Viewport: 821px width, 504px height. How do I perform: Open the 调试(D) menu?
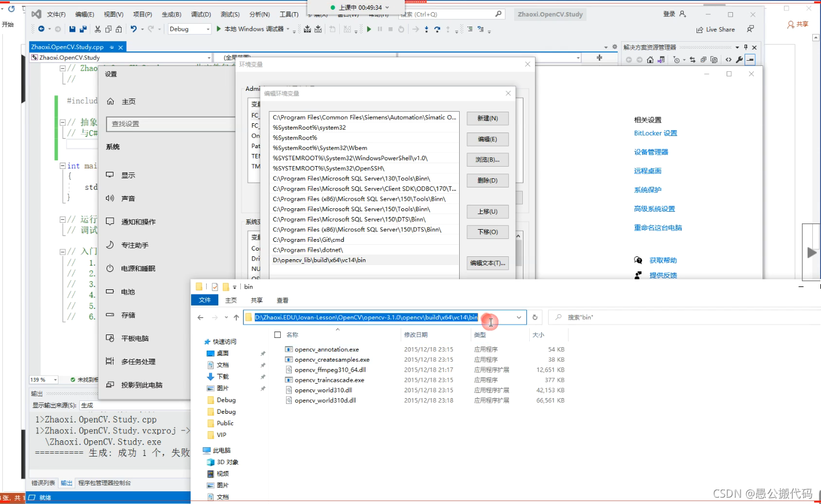[201, 14]
